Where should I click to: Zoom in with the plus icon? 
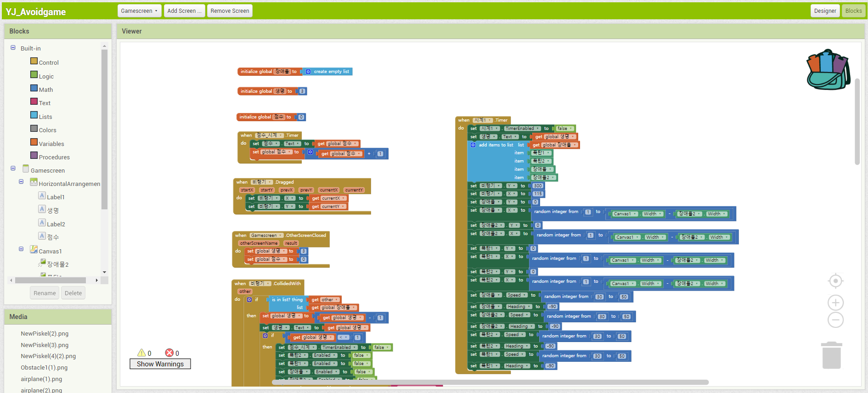[x=835, y=303]
